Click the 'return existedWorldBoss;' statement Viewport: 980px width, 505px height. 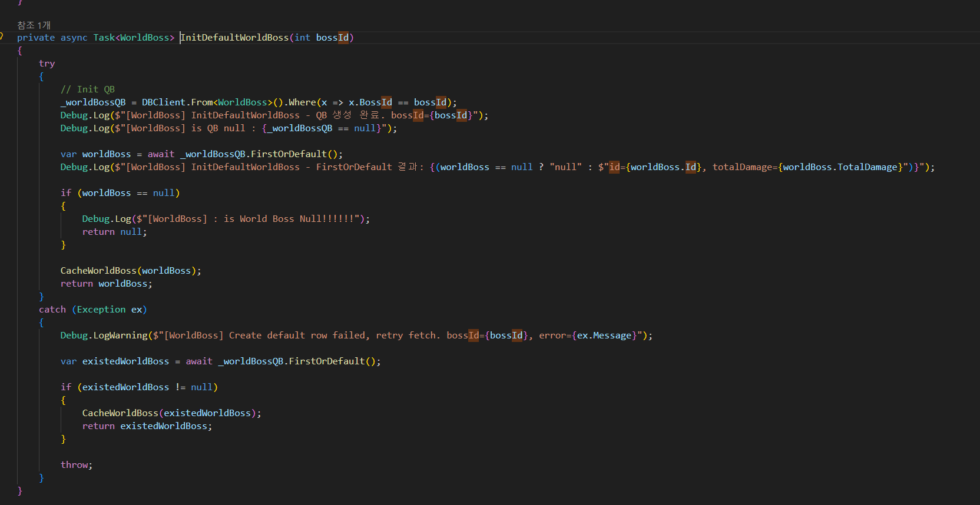[x=147, y=426]
